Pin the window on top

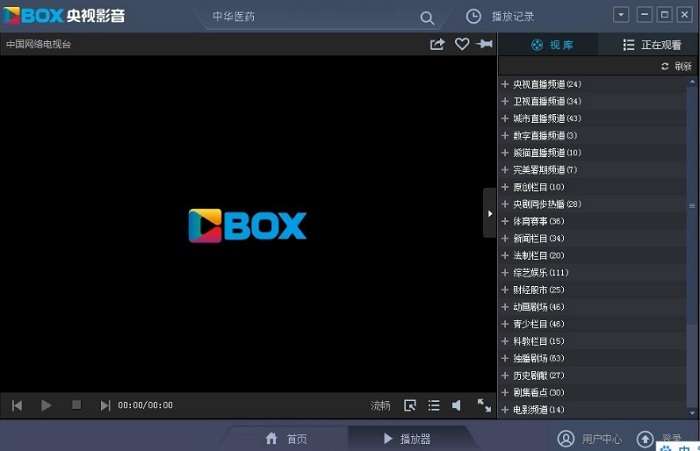[484, 44]
